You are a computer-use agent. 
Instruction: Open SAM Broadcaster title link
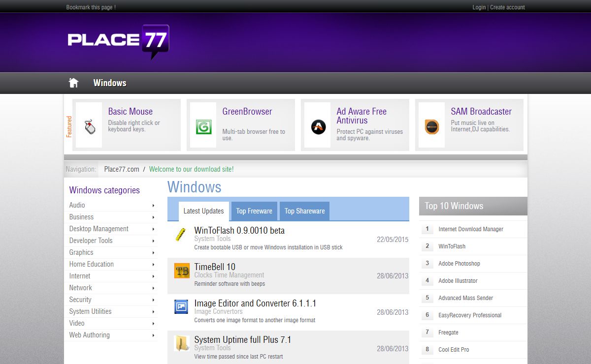(481, 112)
